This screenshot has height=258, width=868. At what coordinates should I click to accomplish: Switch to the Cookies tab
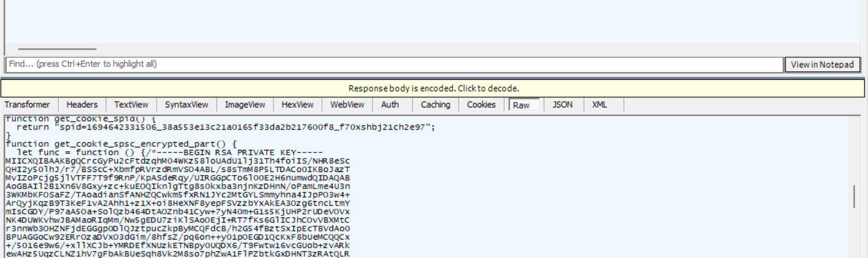(481, 105)
